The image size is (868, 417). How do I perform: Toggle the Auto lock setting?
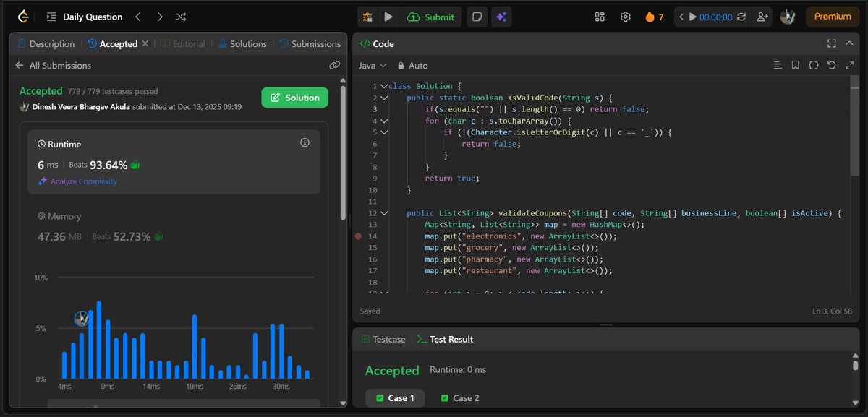tap(412, 65)
